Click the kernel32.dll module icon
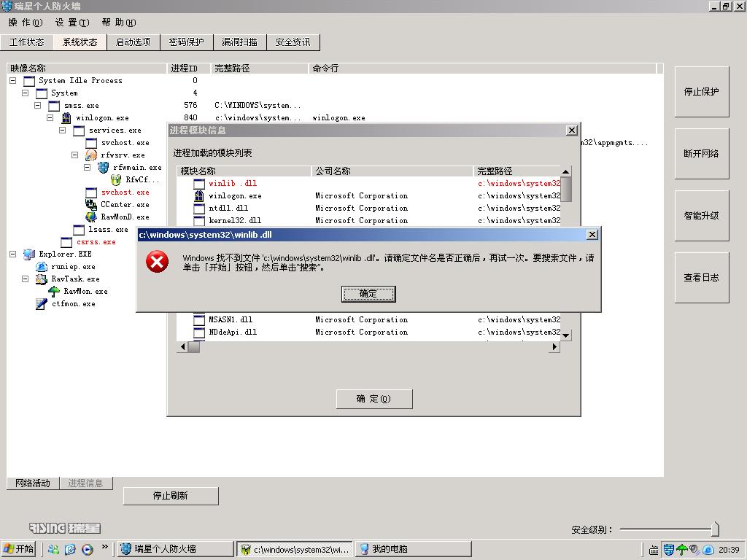Image resolution: width=747 pixels, height=560 pixels. click(x=199, y=220)
